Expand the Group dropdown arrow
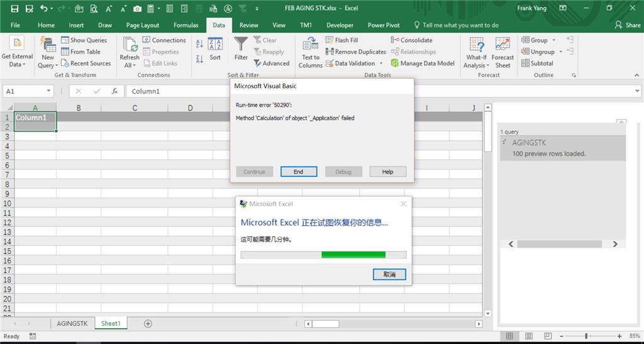 click(553, 40)
